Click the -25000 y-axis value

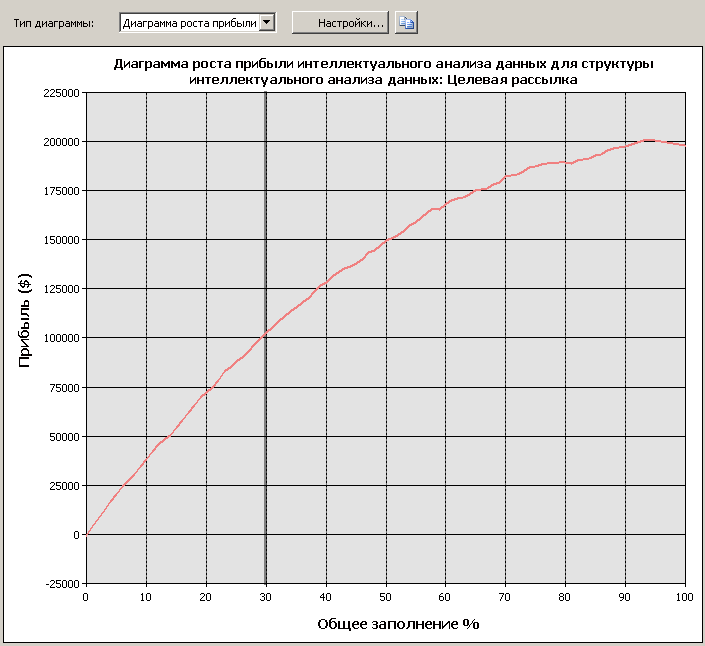tap(62, 584)
